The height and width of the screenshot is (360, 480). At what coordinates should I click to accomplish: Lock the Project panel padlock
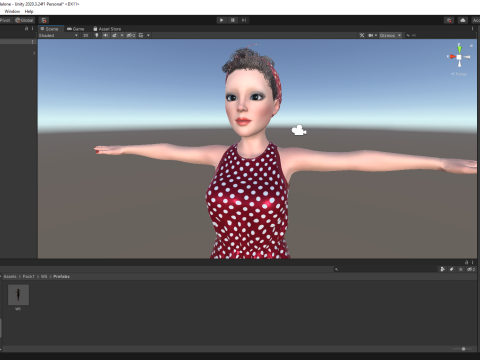click(466, 262)
